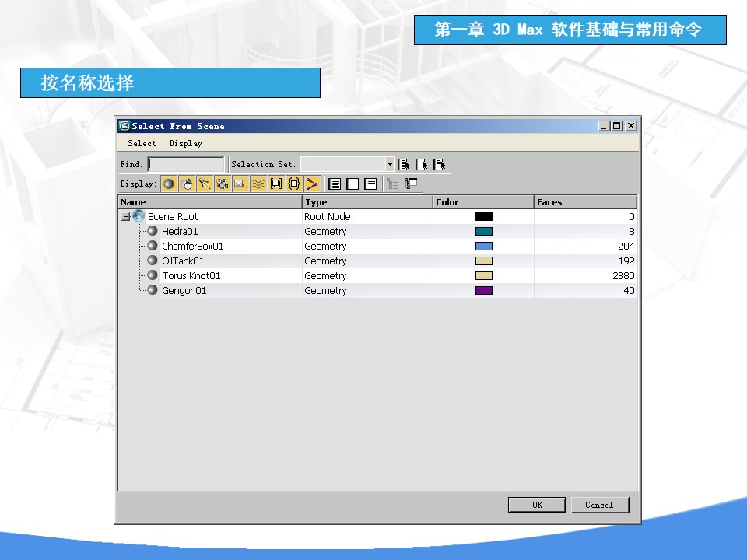Click the Display None icon
The width and height of the screenshot is (747, 560).
coord(352,184)
